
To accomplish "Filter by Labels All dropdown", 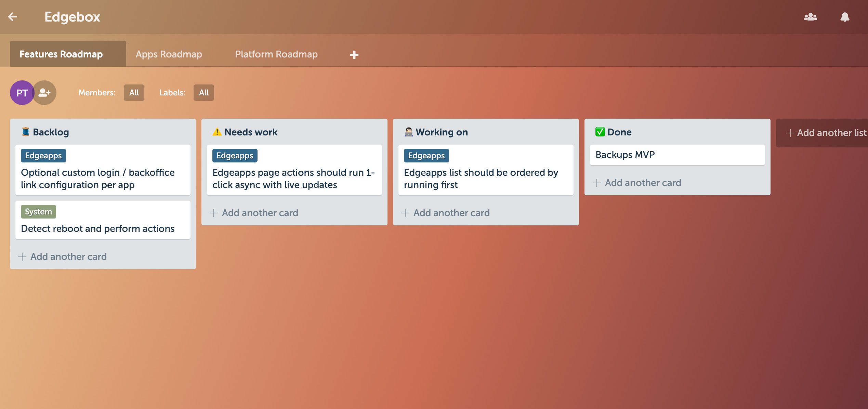I will pos(203,92).
